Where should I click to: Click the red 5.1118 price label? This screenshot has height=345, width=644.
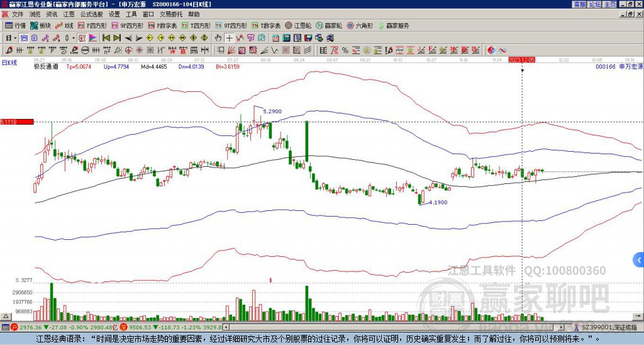[17, 122]
